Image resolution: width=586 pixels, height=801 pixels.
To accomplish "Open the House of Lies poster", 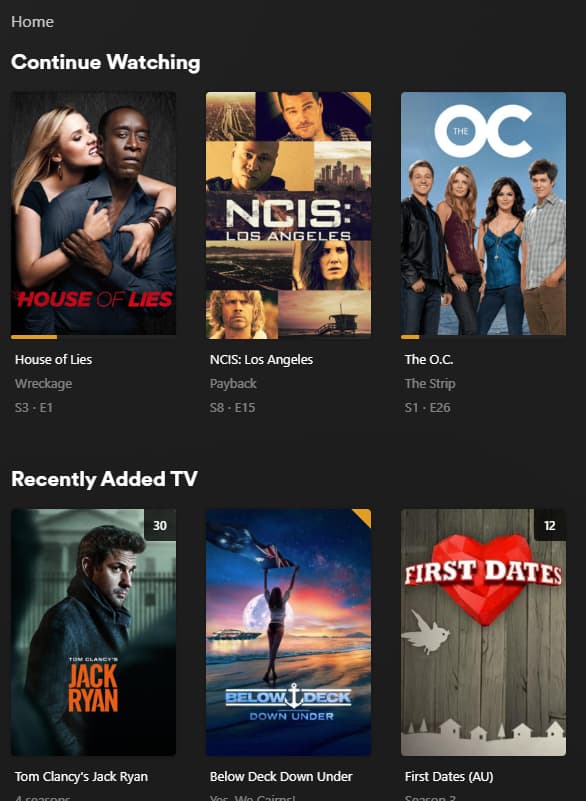I will point(93,213).
